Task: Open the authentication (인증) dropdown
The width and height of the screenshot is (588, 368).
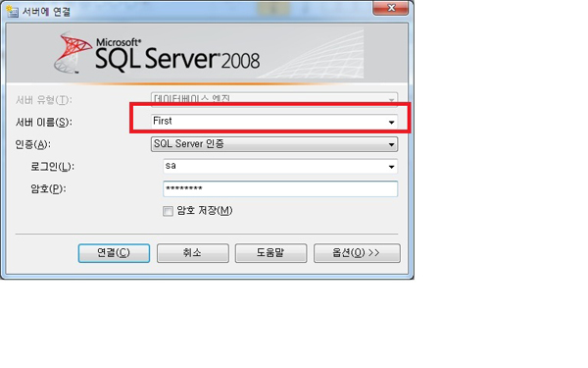Action: (x=274, y=144)
